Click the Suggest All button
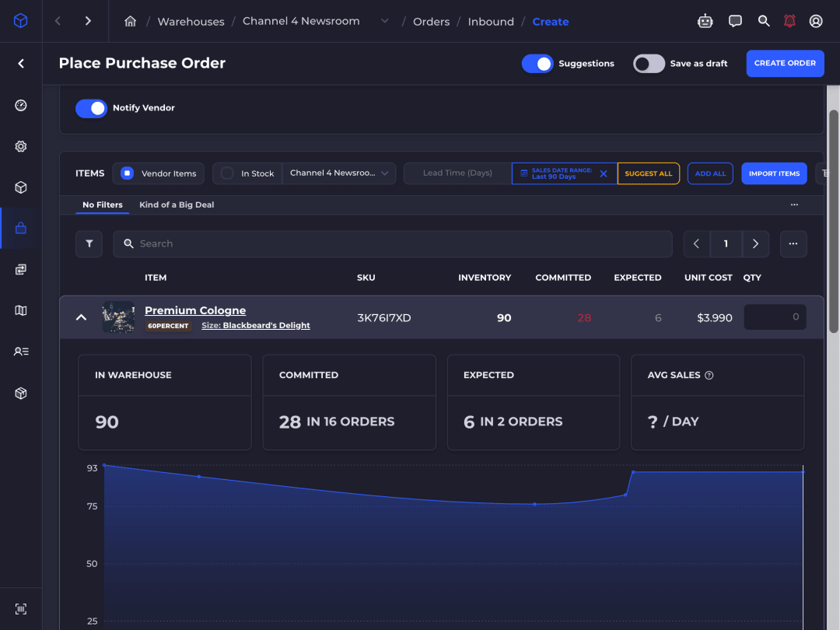Image resolution: width=840 pixels, height=630 pixels. (x=648, y=173)
